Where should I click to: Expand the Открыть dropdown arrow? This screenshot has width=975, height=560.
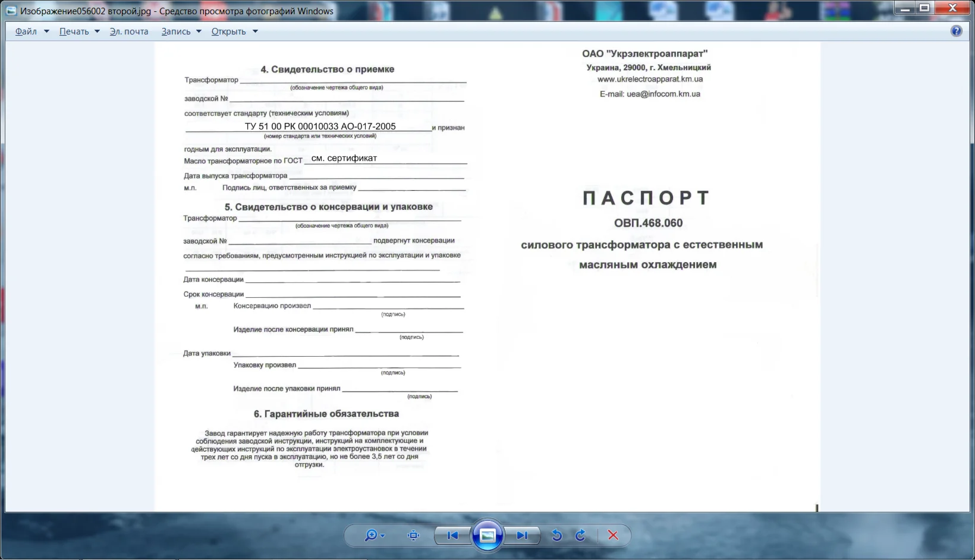click(255, 31)
